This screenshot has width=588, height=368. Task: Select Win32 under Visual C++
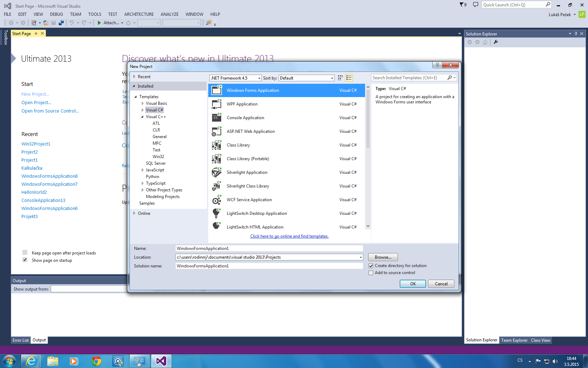[x=158, y=157]
